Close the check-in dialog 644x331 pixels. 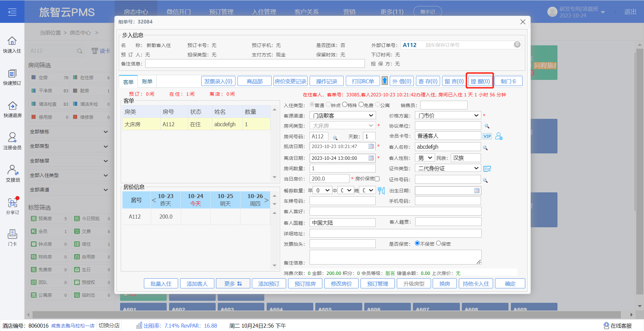pos(523,22)
